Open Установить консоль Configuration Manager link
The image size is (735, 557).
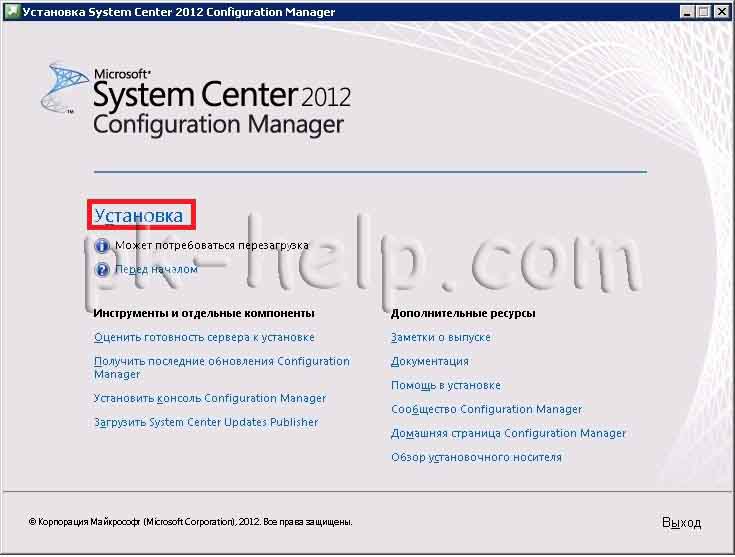tap(210, 398)
